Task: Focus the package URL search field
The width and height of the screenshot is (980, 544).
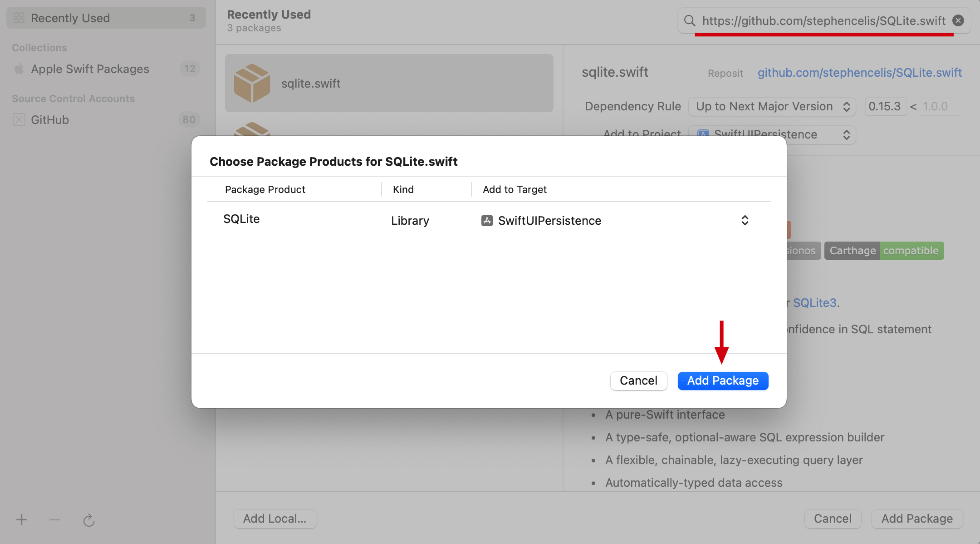Action: [823, 20]
